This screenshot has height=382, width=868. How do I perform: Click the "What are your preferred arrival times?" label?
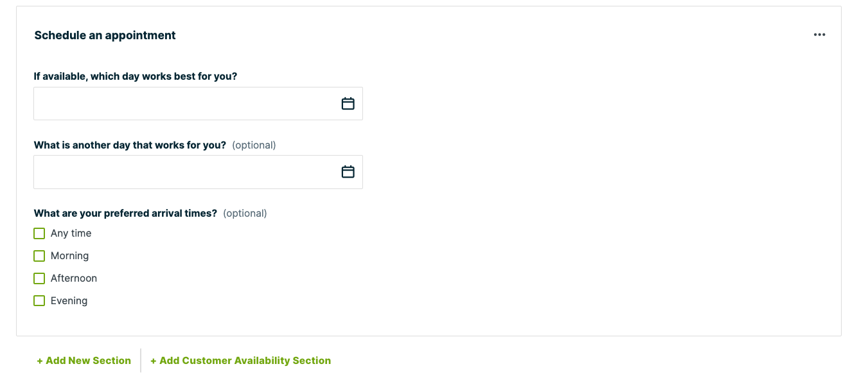point(126,213)
